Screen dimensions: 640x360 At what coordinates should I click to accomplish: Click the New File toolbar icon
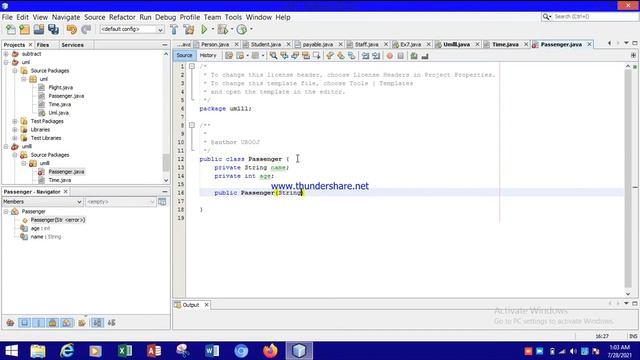11,29
